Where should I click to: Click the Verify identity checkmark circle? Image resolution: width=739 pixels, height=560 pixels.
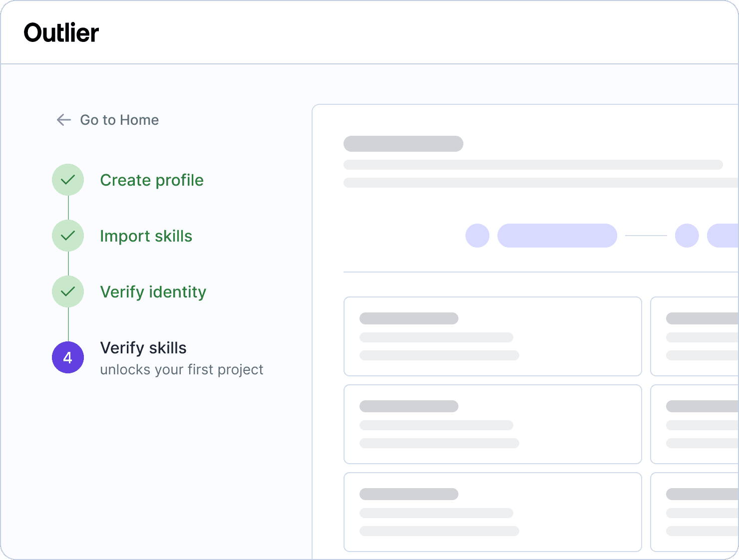point(68,291)
